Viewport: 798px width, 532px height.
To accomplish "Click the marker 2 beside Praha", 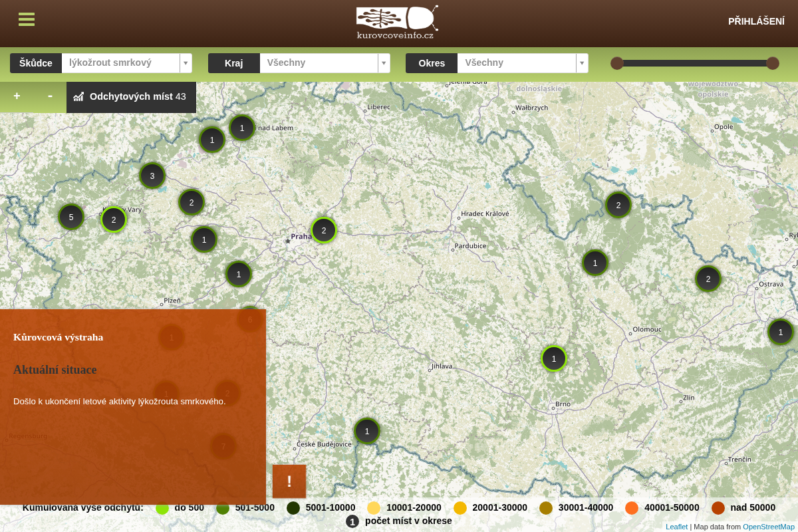I will [x=324, y=230].
